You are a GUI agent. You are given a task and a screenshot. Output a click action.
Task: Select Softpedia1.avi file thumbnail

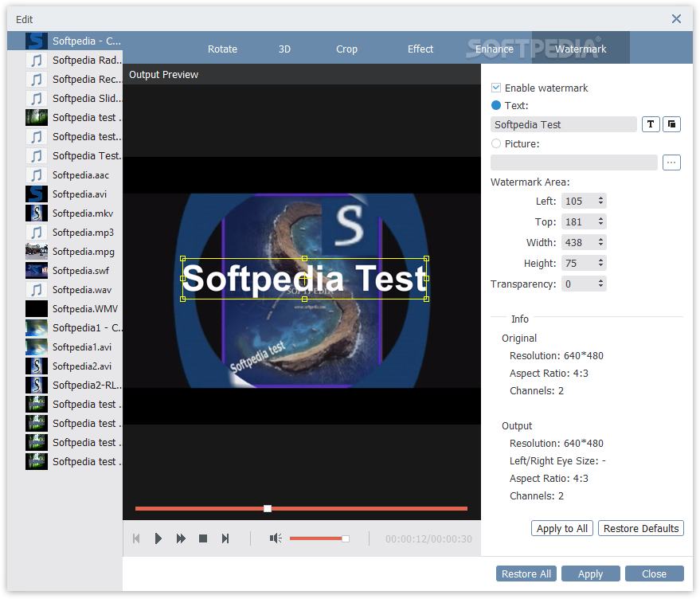tap(36, 347)
